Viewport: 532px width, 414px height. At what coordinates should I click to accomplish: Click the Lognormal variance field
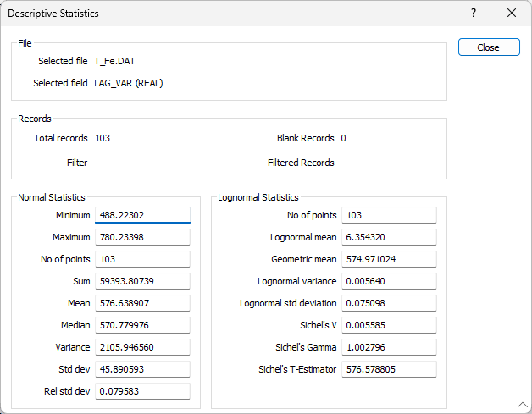tap(389, 281)
